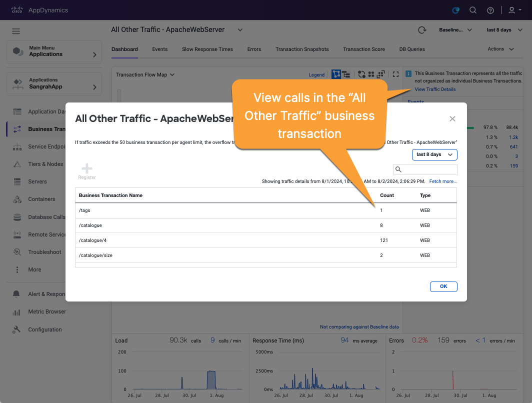Viewport: 532px width, 403px height.
Task: Expand the Main Menu Applications chevron
Action: pos(94,54)
